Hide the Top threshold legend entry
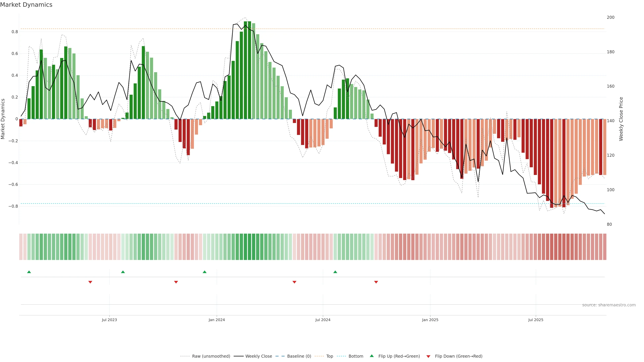 coord(330,356)
